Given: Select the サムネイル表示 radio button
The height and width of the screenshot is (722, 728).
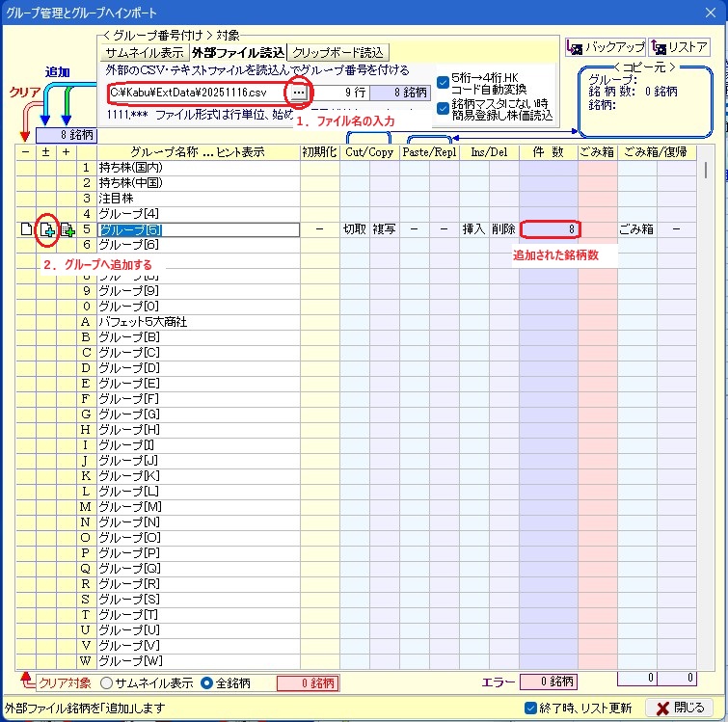Looking at the screenshot, I should [x=107, y=683].
